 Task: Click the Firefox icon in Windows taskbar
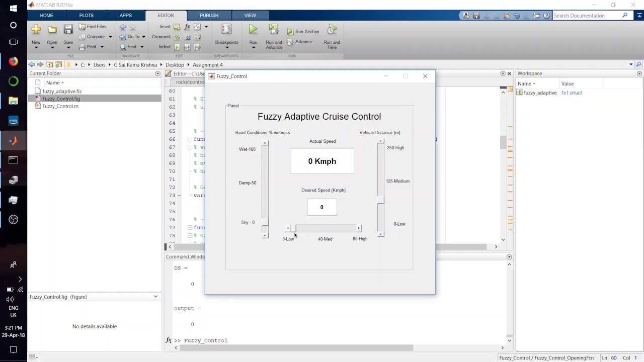click(x=14, y=61)
